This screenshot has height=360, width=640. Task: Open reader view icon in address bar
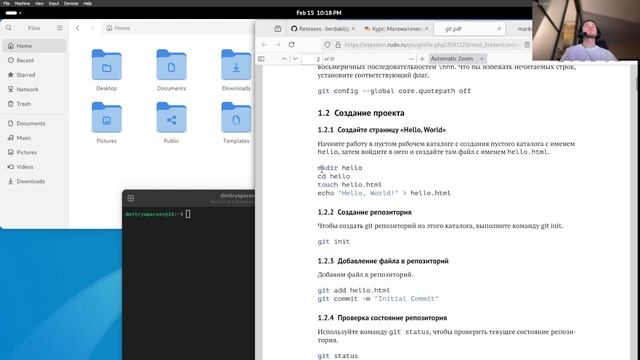(x=527, y=44)
